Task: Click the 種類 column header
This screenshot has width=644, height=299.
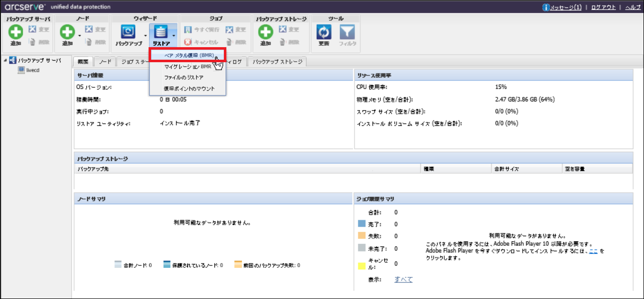Action: 455,169
